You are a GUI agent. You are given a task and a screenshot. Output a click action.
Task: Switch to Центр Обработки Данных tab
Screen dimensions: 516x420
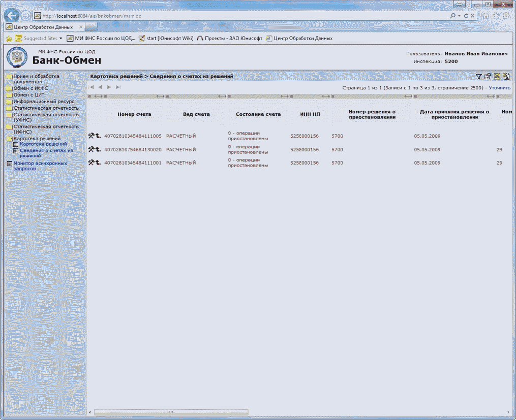click(x=43, y=26)
